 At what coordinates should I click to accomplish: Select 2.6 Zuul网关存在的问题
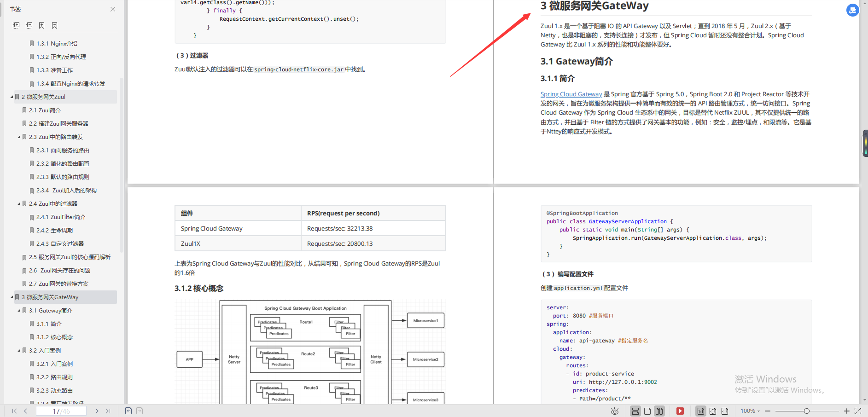[59, 270]
